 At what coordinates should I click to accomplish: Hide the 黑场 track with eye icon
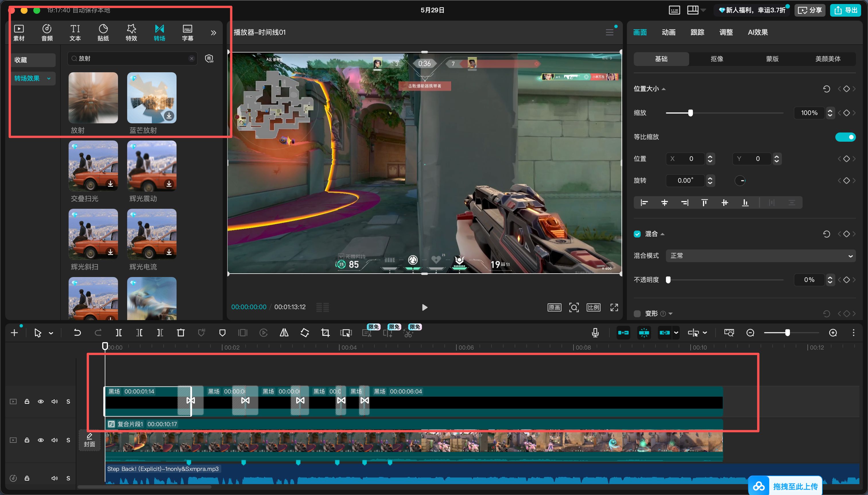(x=40, y=402)
